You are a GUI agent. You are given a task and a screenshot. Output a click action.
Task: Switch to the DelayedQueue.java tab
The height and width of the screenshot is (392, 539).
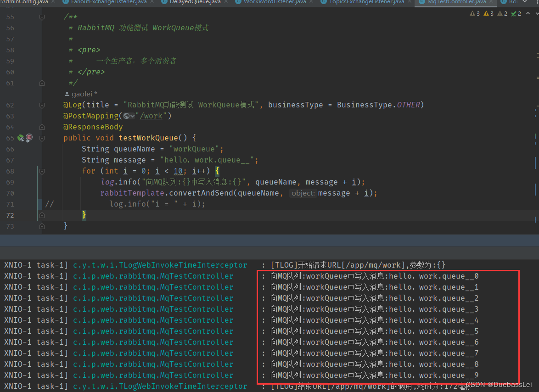click(195, 2)
